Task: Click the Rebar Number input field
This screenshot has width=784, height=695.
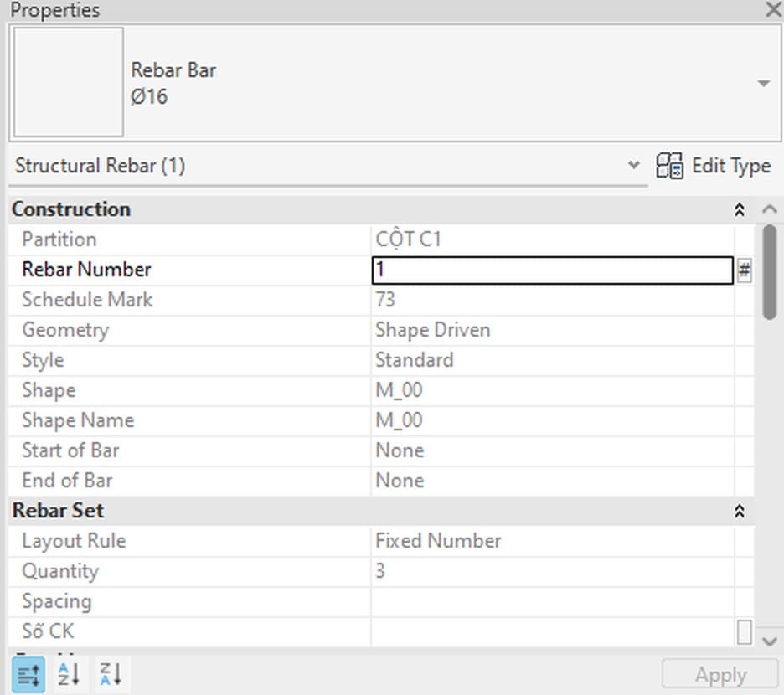Action: tap(553, 270)
